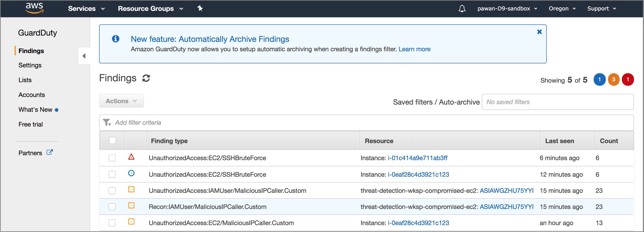Select EC2/MaliciousIPCaller.Custom finding checkbox
Screen dimensions: 644x232
pyautogui.click(x=112, y=223)
